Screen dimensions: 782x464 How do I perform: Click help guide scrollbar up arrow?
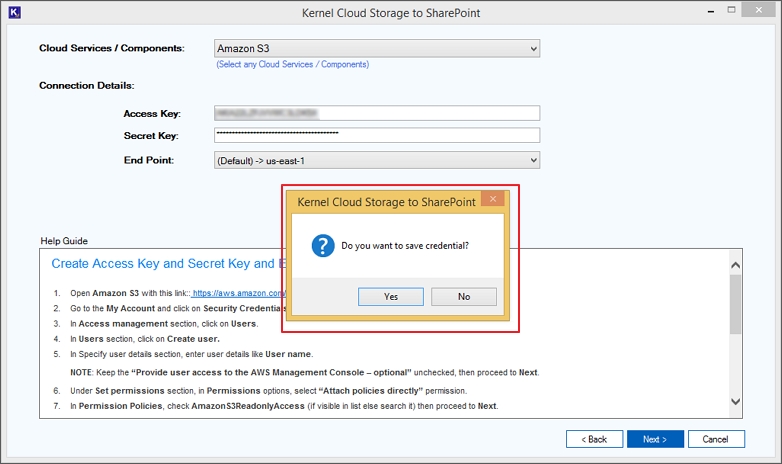735,265
